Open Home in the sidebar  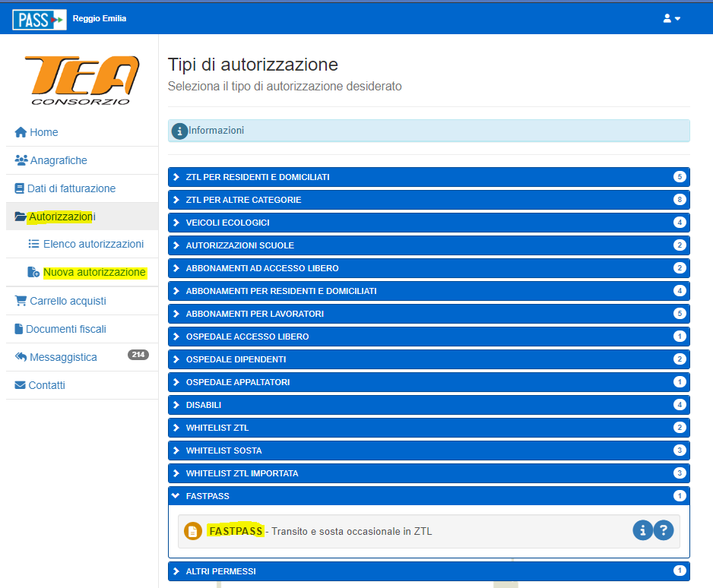43,132
